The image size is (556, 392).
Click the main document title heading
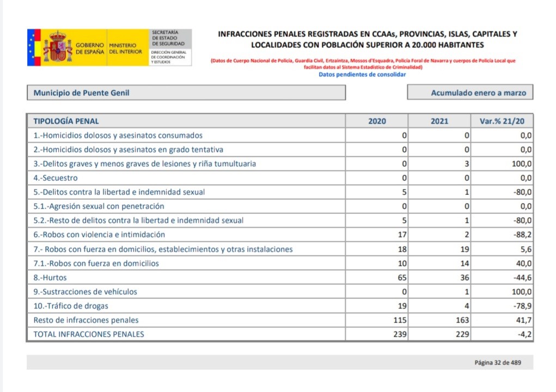pyautogui.click(x=367, y=39)
